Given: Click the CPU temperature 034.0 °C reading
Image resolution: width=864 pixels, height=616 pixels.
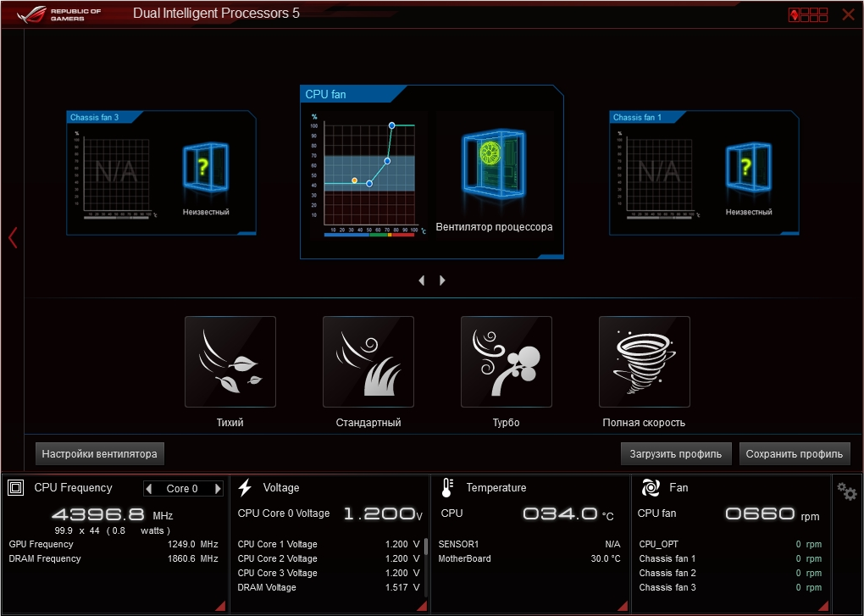Looking at the screenshot, I should pos(568,514).
